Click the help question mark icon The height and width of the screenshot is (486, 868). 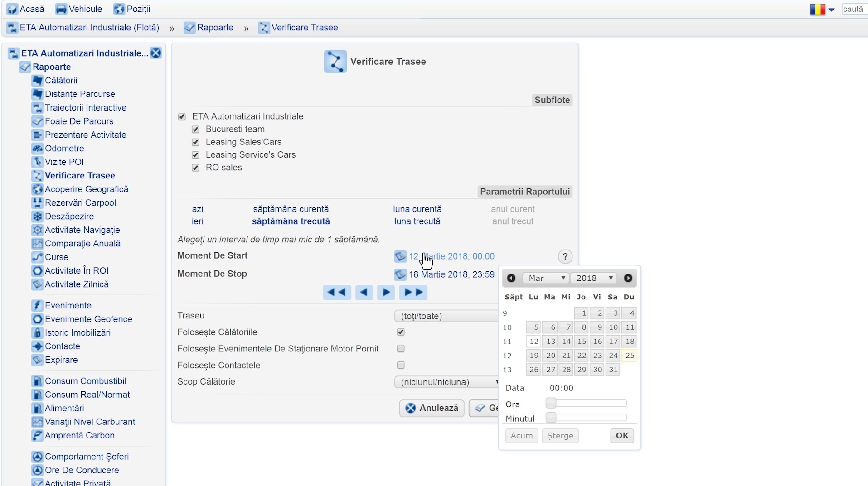[x=565, y=257]
